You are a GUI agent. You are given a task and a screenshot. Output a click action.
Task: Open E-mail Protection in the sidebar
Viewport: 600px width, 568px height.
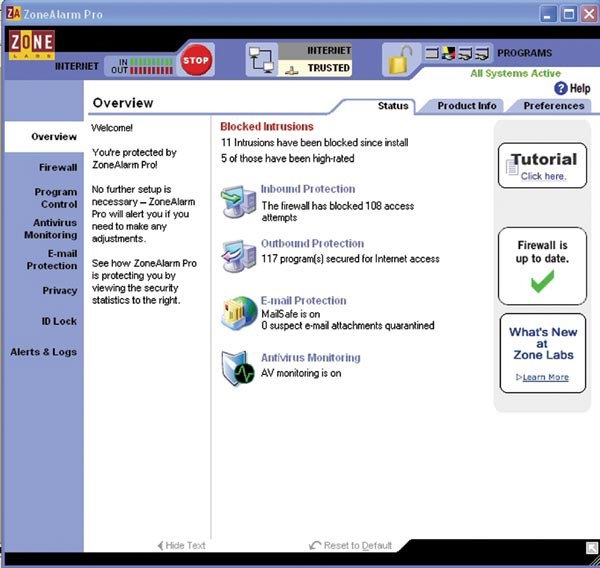(x=52, y=260)
